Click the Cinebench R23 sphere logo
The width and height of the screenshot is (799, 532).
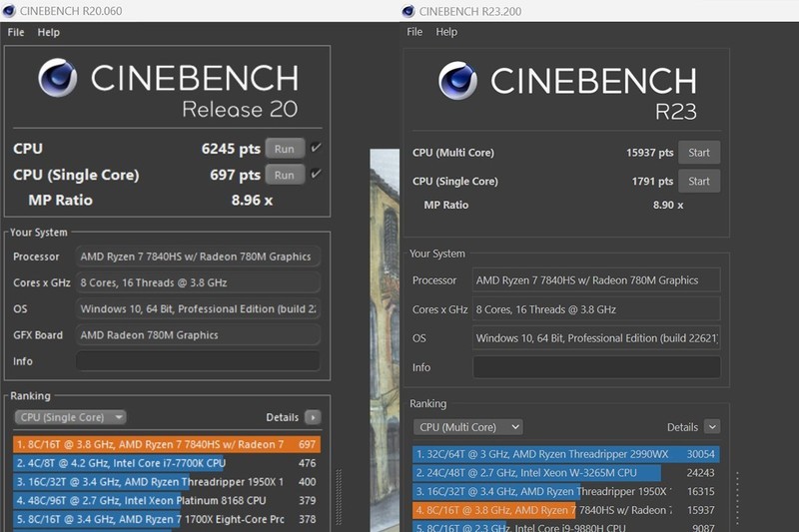[457, 81]
